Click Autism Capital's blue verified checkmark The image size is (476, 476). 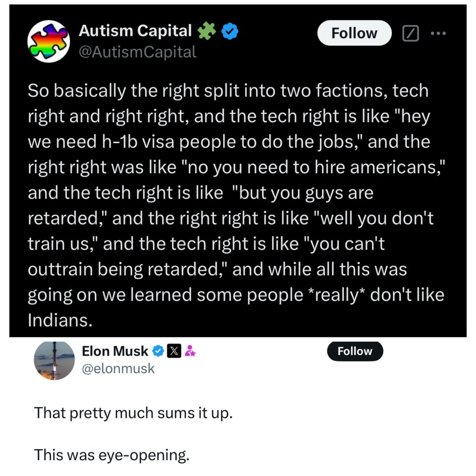tap(229, 31)
